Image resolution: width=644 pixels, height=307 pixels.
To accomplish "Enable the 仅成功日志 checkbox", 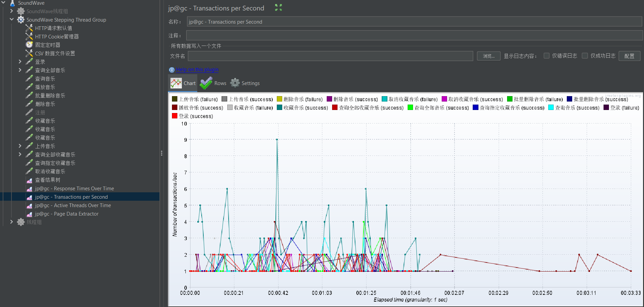I will [x=585, y=56].
